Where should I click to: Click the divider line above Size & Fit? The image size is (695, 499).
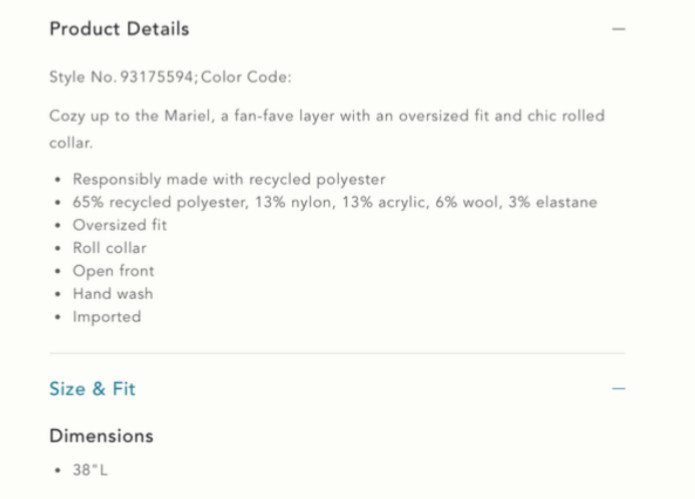[337, 353]
